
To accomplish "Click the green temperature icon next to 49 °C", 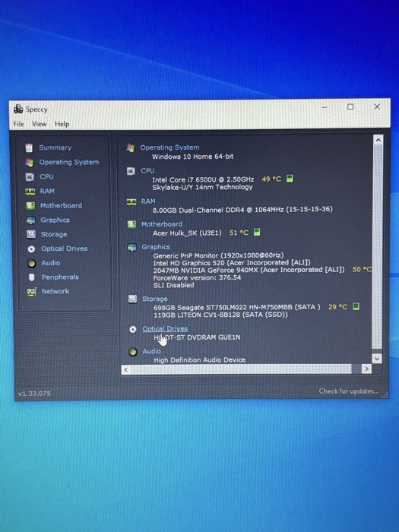I will 290,179.
